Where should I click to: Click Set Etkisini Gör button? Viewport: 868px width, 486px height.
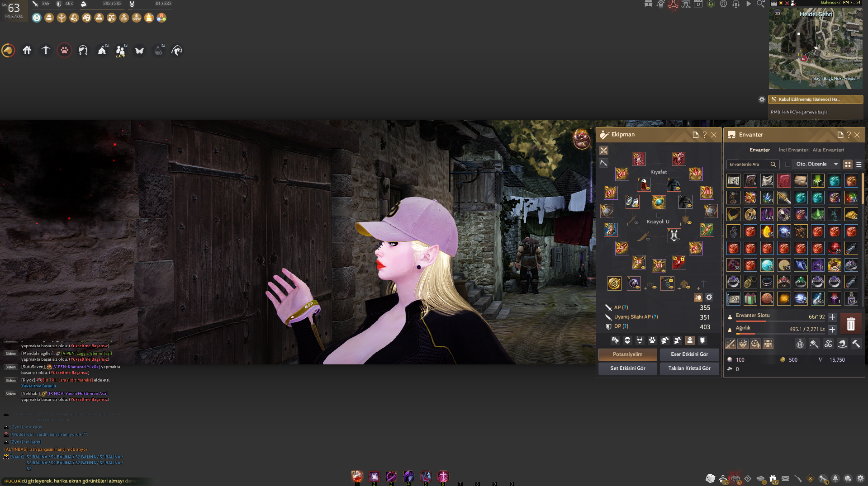[x=628, y=368]
